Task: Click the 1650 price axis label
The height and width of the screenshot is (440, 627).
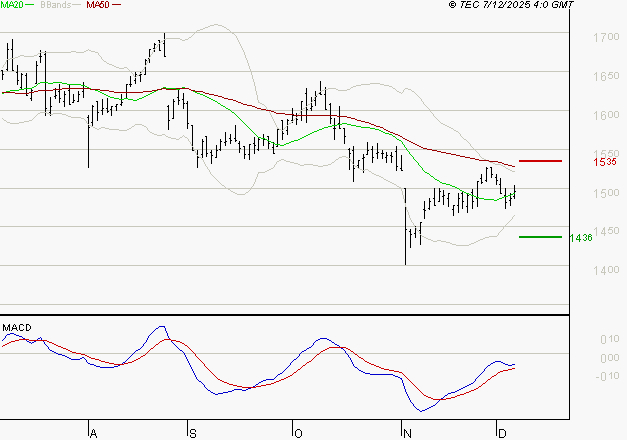Action: coord(606,76)
